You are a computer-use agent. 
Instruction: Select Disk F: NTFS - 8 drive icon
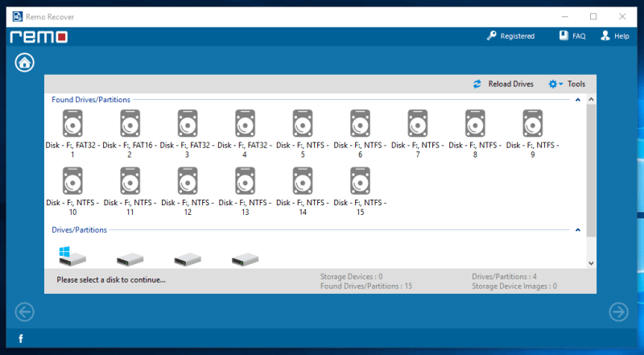point(475,123)
